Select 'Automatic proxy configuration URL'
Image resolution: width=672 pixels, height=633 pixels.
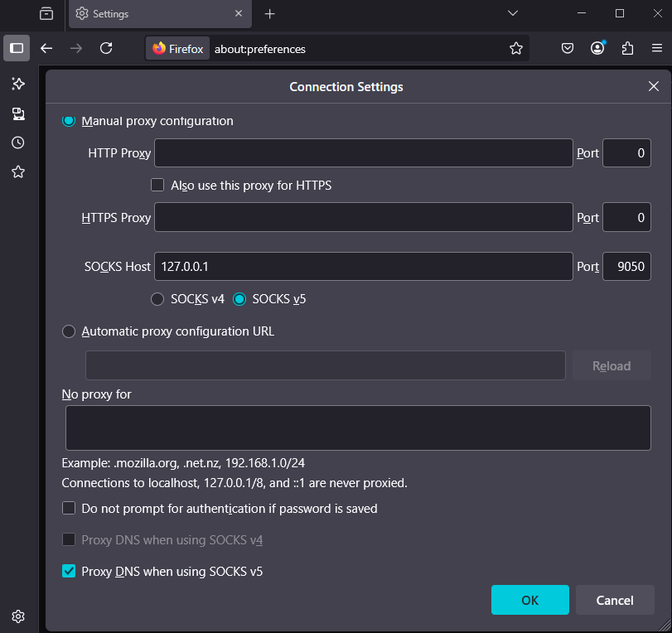point(69,331)
